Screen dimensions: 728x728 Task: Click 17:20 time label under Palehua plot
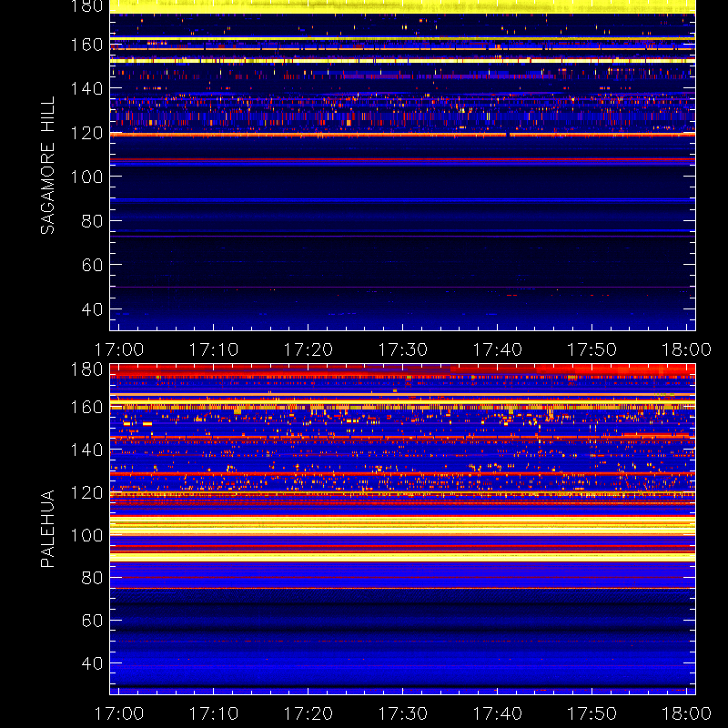point(308,713)
